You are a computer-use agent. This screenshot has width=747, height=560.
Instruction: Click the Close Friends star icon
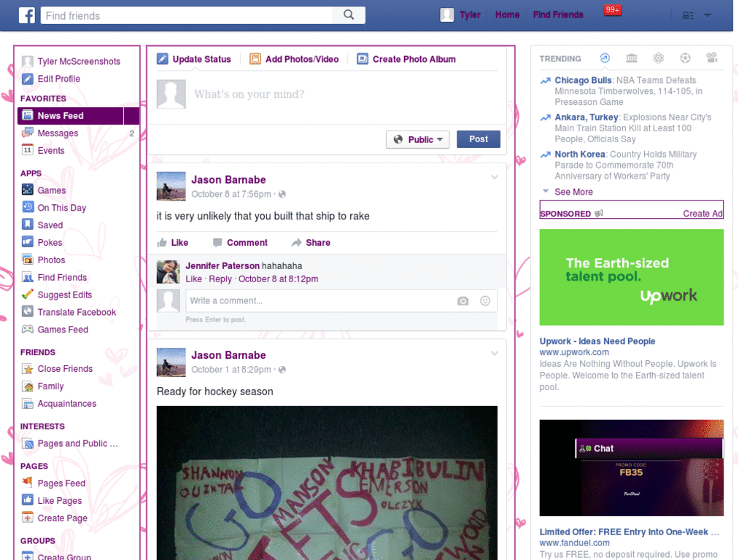28,368
